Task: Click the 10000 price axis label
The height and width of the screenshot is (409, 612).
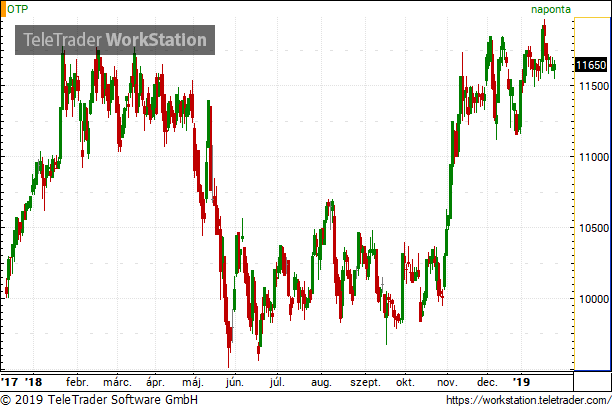Action: point(594,299)
